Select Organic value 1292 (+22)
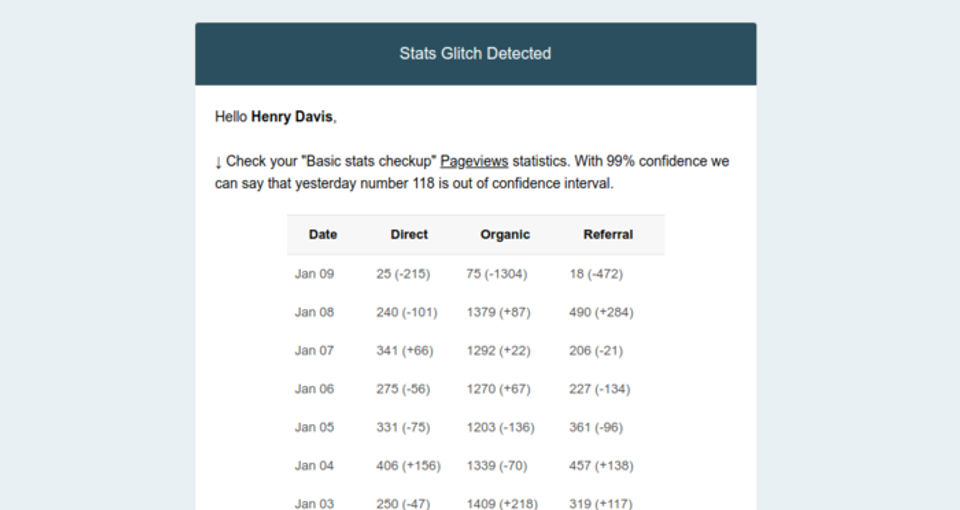This screenshot has height=510, width=960. [498, 351]
